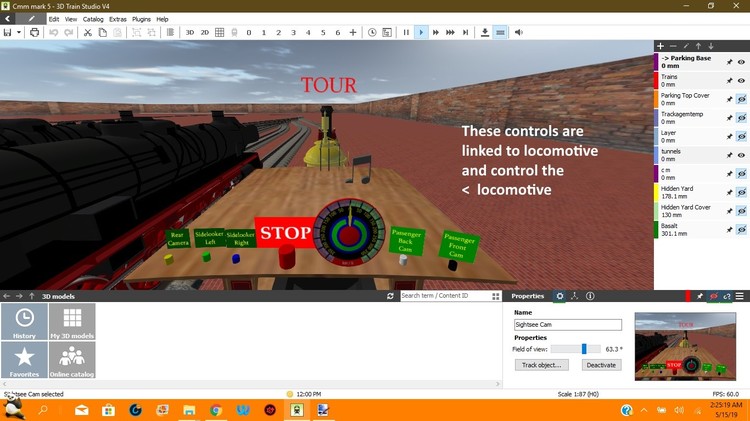Screen dimensions: 750x421
Task: Toggle catalog thumbnail grid view icon
Action: tap(496, 296)
